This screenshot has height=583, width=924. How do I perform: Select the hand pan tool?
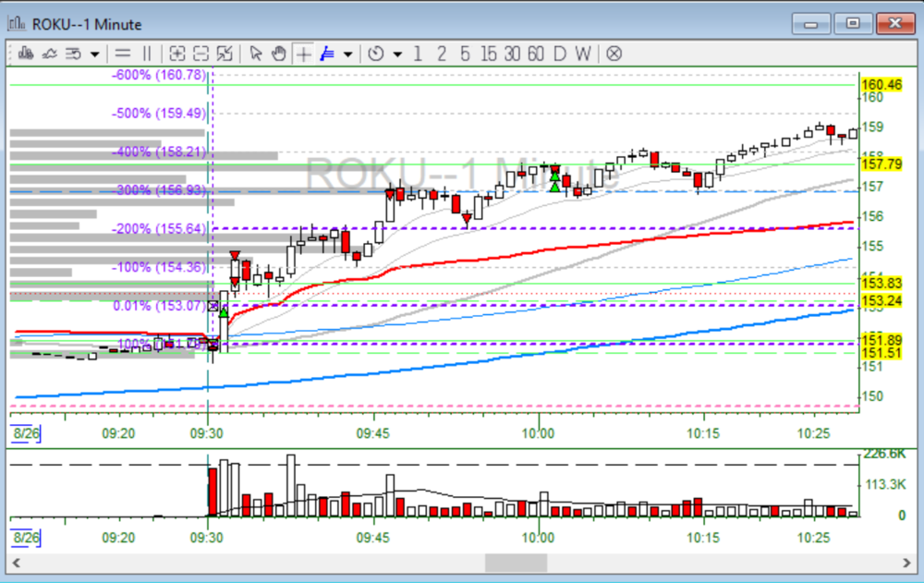279,54
